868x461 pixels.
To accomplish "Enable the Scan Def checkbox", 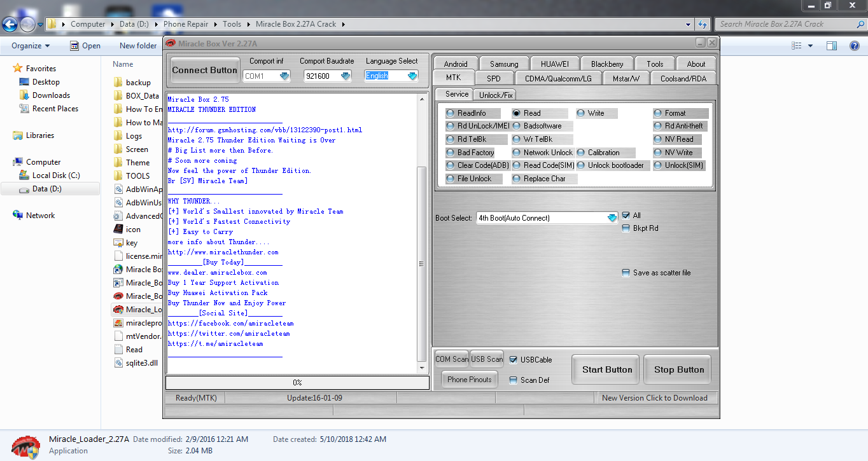I will coord(514,380).
